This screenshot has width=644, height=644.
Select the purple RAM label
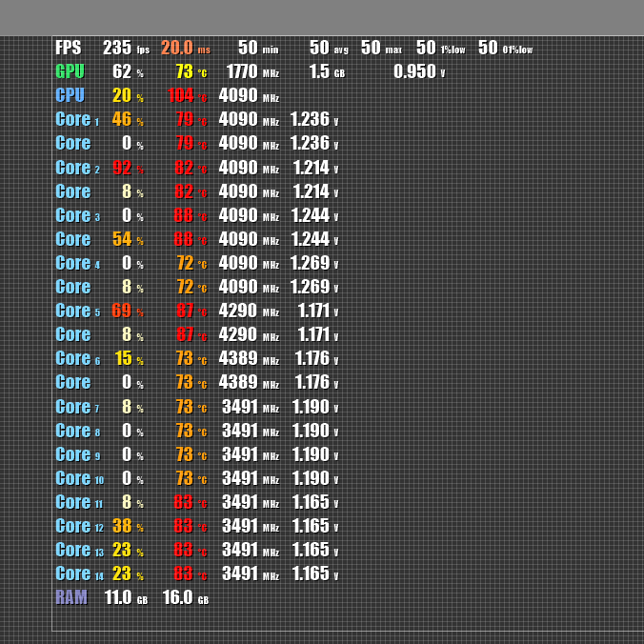click(x=71, y=597)
